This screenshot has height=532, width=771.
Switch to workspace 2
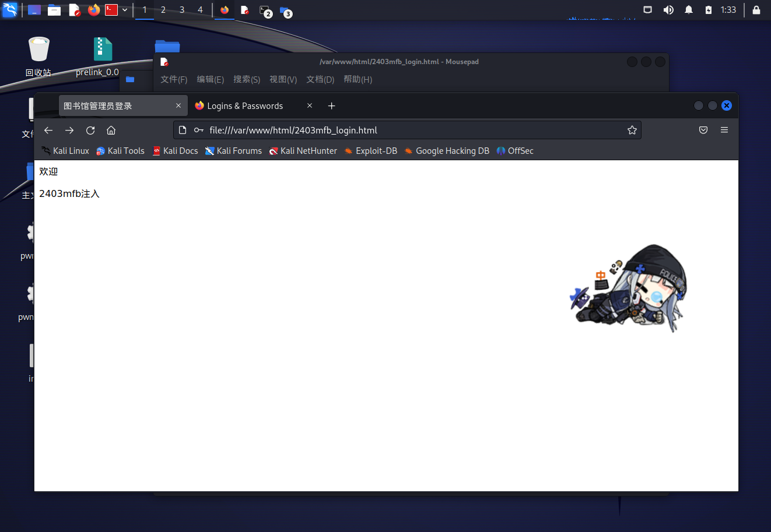[163, 10]
